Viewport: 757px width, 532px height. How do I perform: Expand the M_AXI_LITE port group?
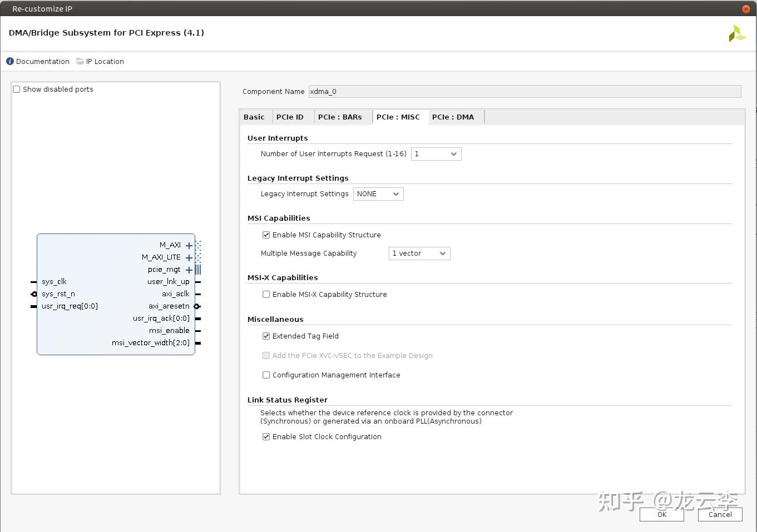point(189,257)
